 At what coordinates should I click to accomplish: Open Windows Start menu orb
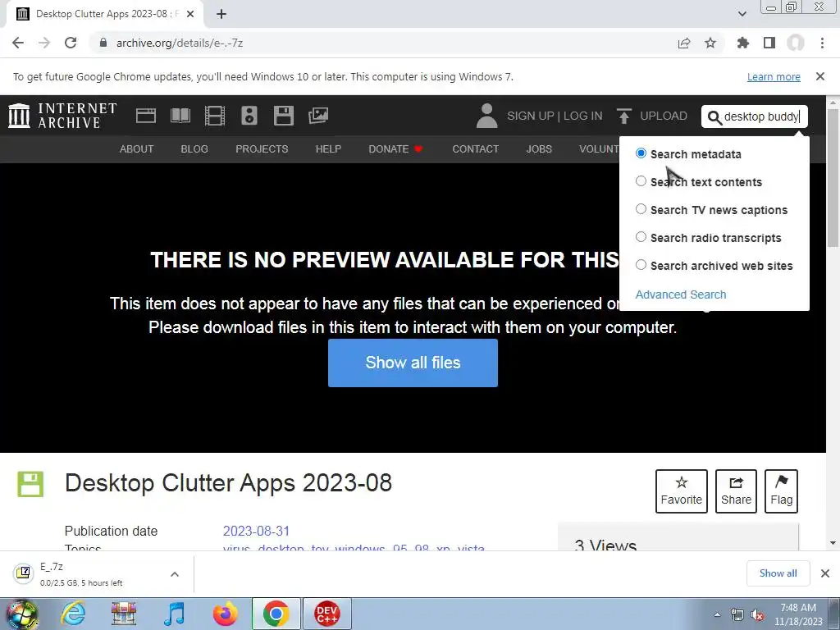click(x=21, y=614)
